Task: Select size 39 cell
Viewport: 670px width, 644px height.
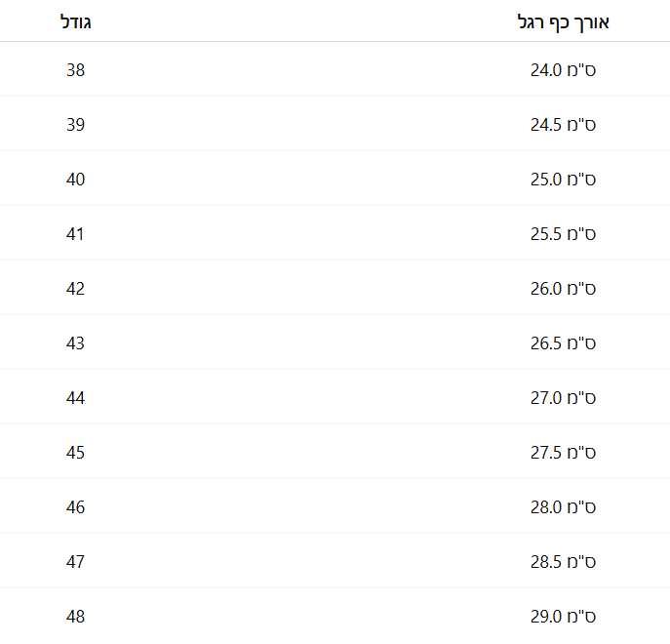Action: (x=76, y=125)
